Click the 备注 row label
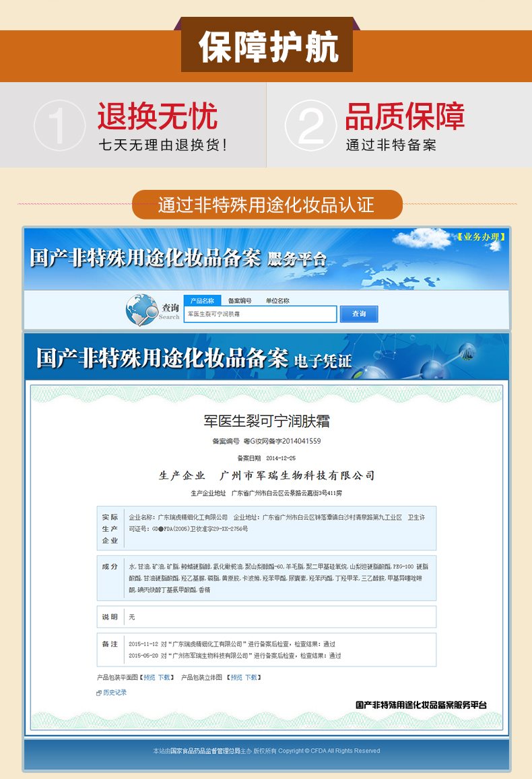 click(x=110, y=644)
